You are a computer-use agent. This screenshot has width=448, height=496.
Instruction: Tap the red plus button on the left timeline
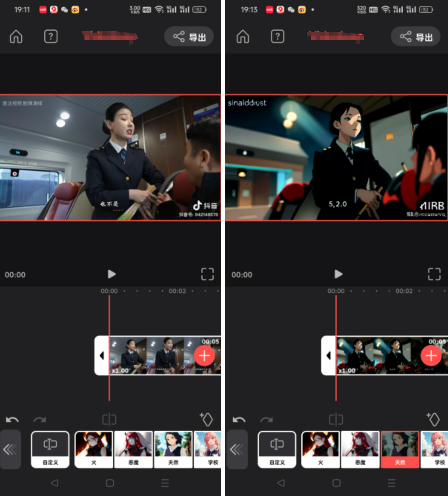[x=204, y=356]
